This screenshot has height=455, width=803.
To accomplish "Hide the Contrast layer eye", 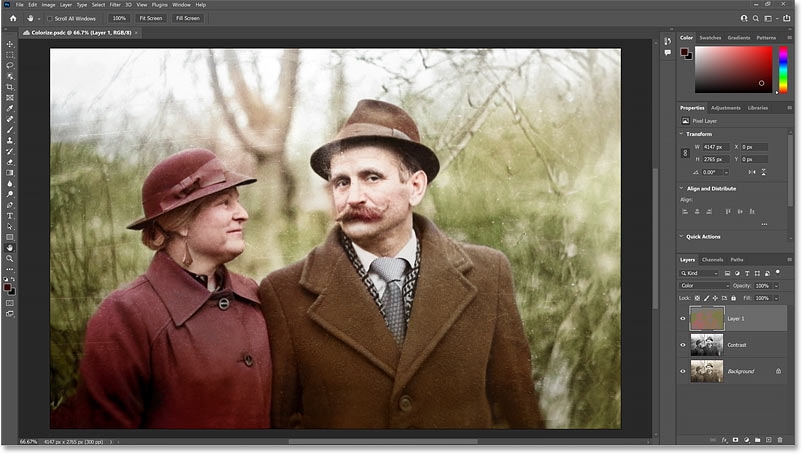I will [x=683, y=345].
